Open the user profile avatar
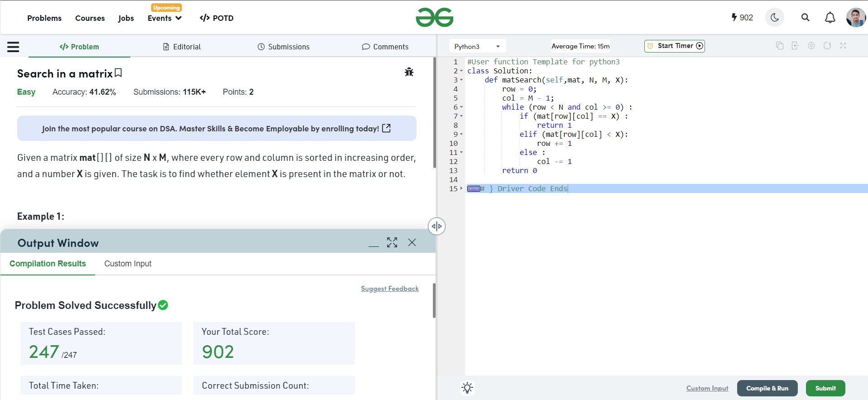Image resolution: width=868 pixels, height=400 pixels. pos(856,18)
